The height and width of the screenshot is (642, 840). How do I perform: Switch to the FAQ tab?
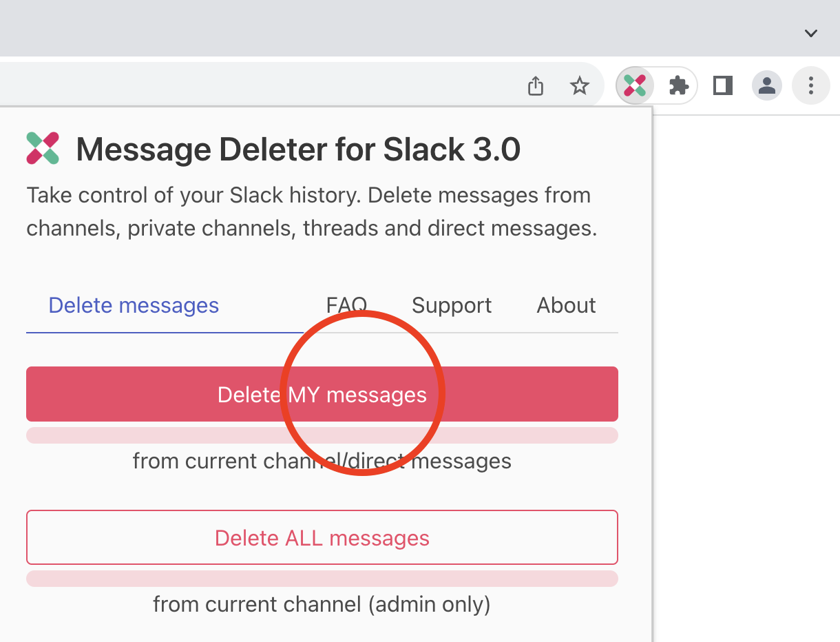[x=346, y=305]
